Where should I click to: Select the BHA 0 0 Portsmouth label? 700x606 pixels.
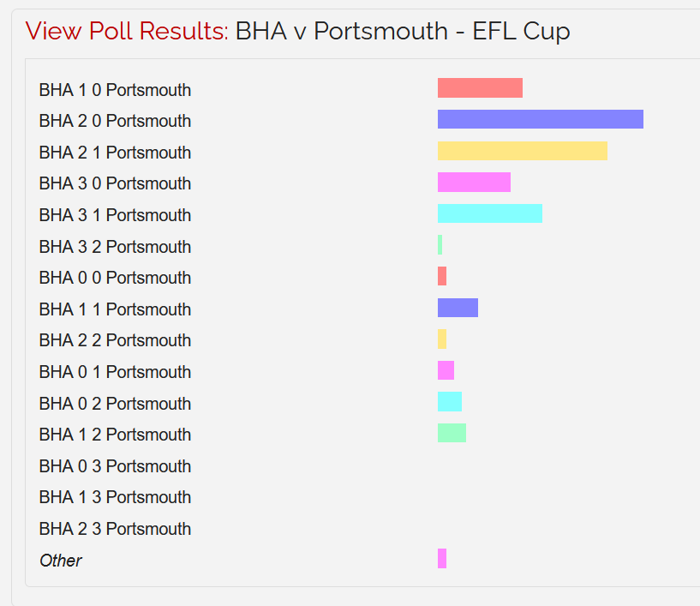115,278
